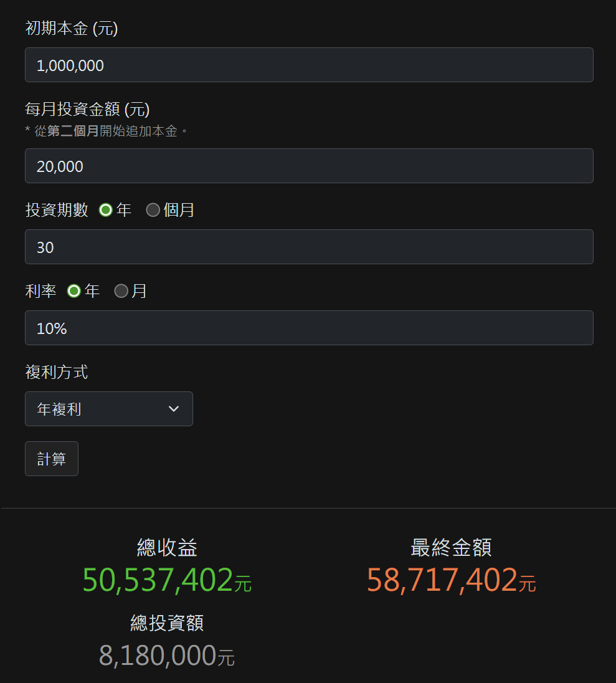616x683 pixels.
Task: Click the chevron on the 年複利 selector
Action: click(x=174, y=409)
